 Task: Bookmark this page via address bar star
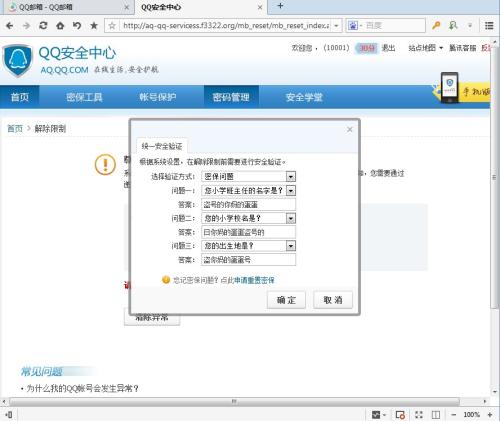coord(112,26)
